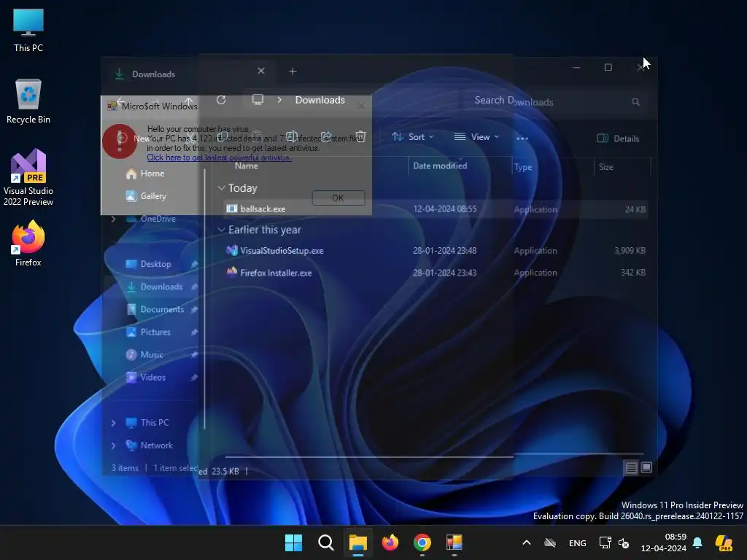Click the search magnifier in Explorer
This screenshot has height=560, width=747.
pos(635,102)
